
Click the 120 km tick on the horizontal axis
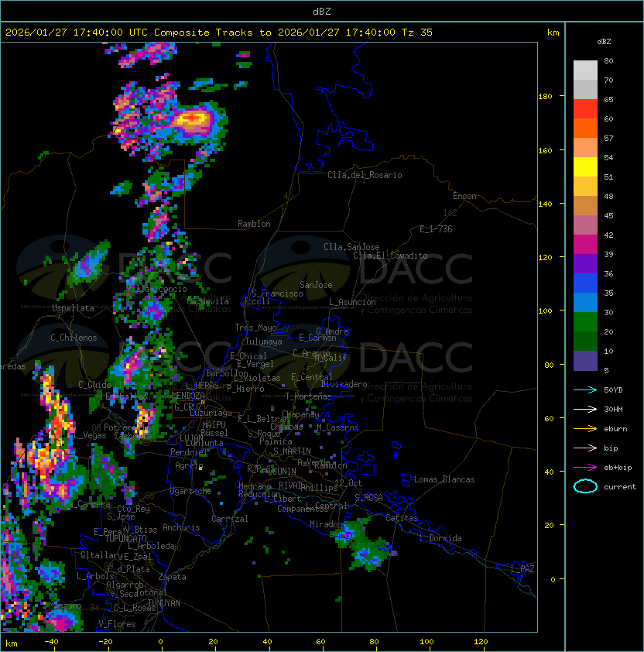tap(481, 642)
